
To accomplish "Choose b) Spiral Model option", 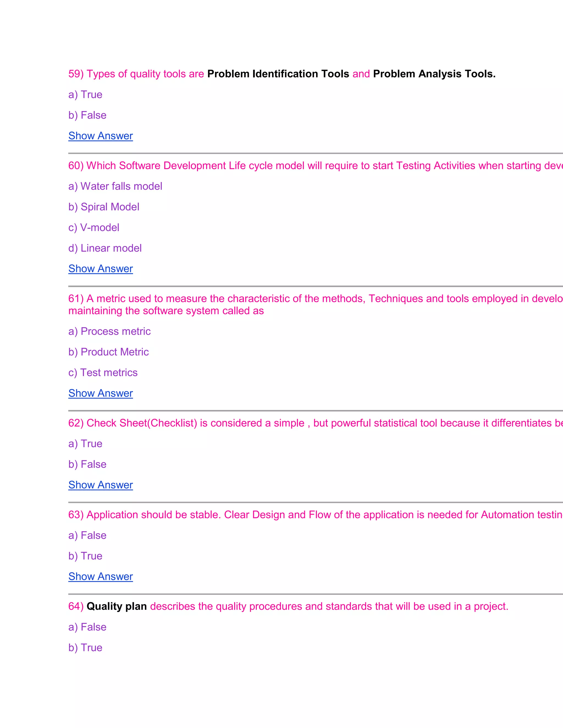I will pos(104,207).
